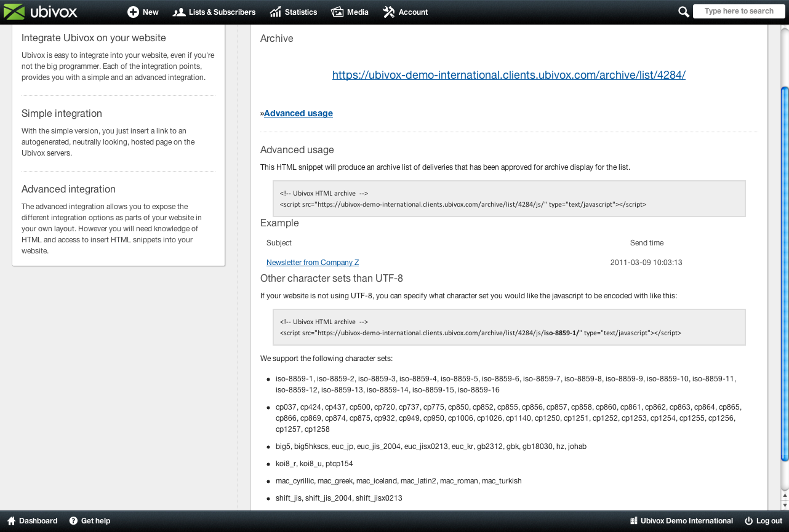Toggle the Advanced usage link
789x532 pixels.
(298, 113)
